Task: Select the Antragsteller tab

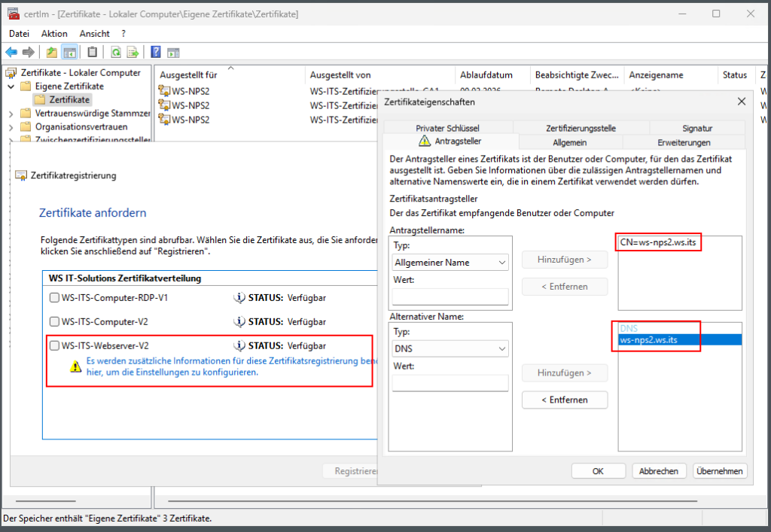Action: pos(450,141)
